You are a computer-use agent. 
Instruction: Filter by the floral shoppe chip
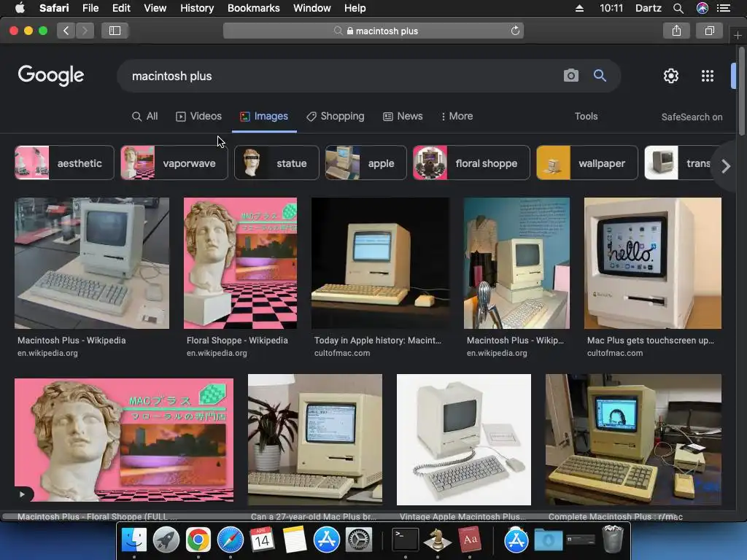coord(471,163)
